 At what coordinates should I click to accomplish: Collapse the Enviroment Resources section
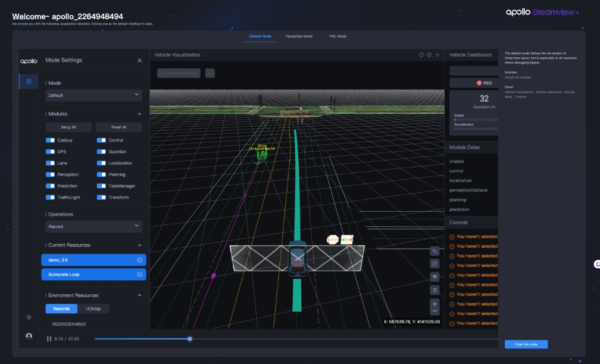[x=140, y=295]
